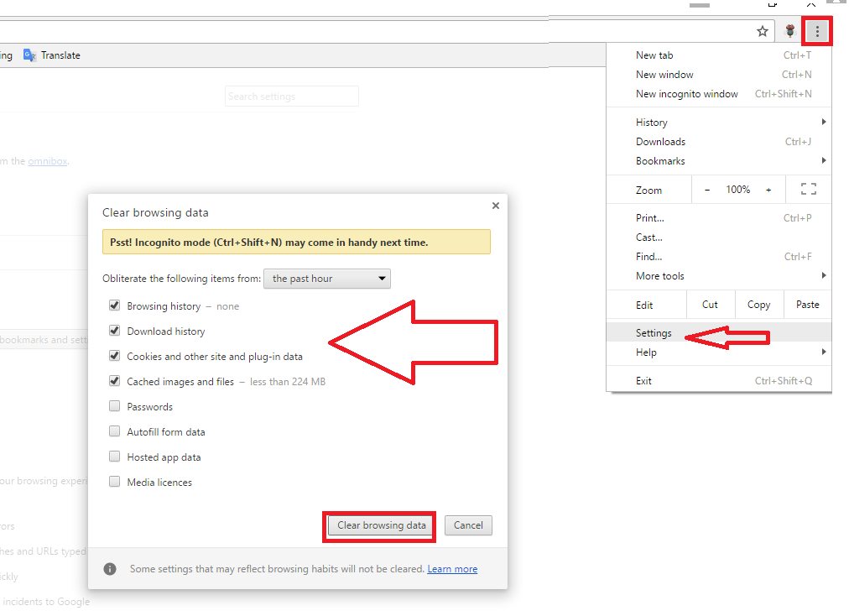The image size is (849, 616).
Task: Bookmark this page using the star icon
Action: click(x=763, y=30)
